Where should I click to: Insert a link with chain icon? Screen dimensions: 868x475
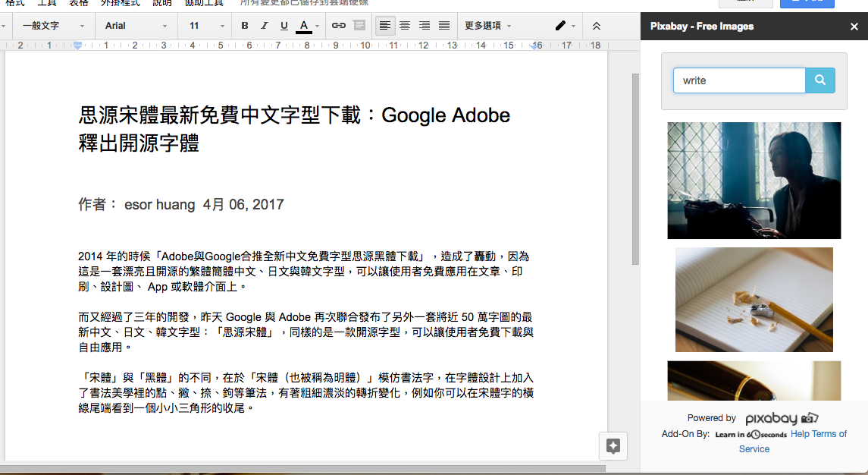[x=339, y=26]
